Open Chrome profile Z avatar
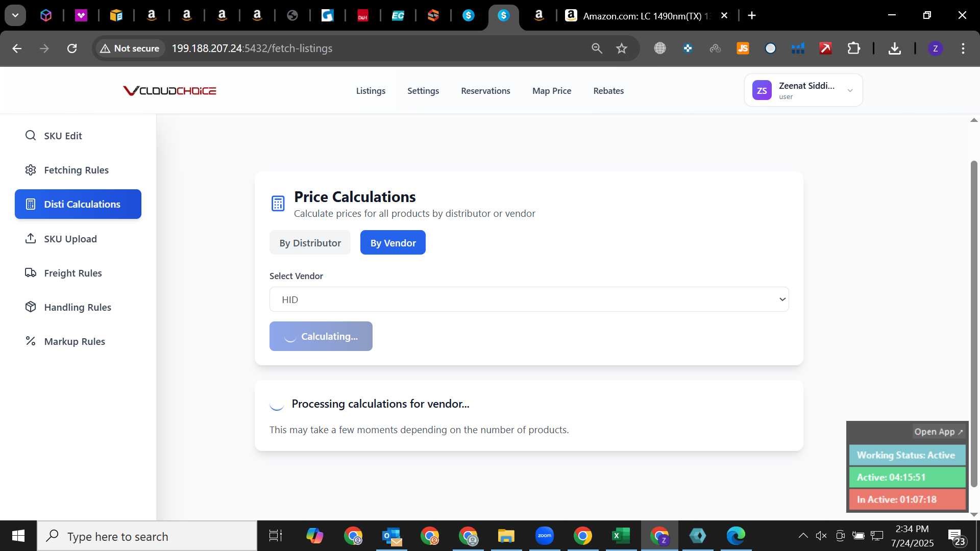 pos(935,48)
